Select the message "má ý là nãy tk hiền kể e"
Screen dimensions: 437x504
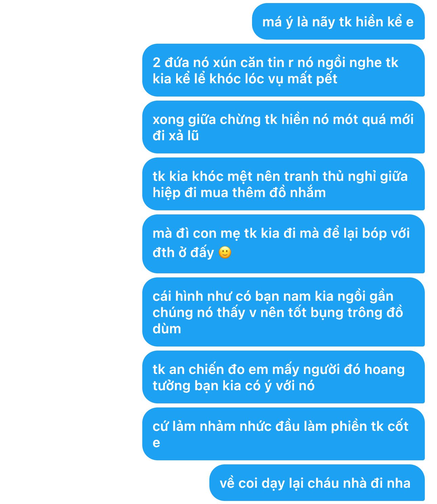pyautogui.click(x=338, y=22)
